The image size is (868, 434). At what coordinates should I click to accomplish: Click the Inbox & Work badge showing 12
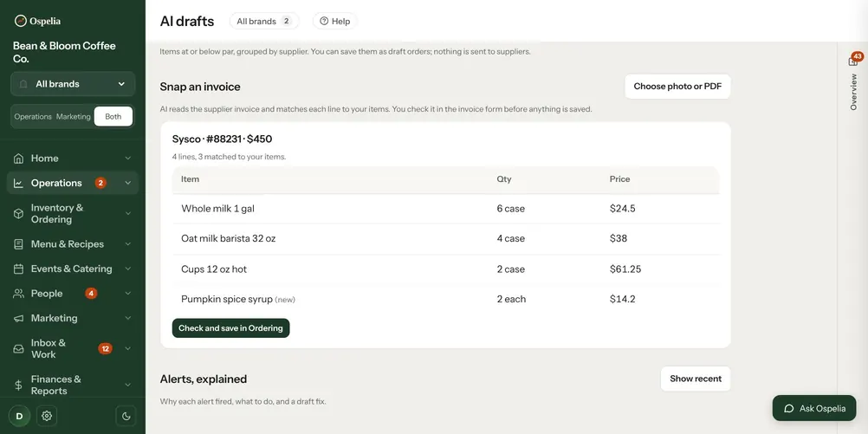[x=105, y=349]
